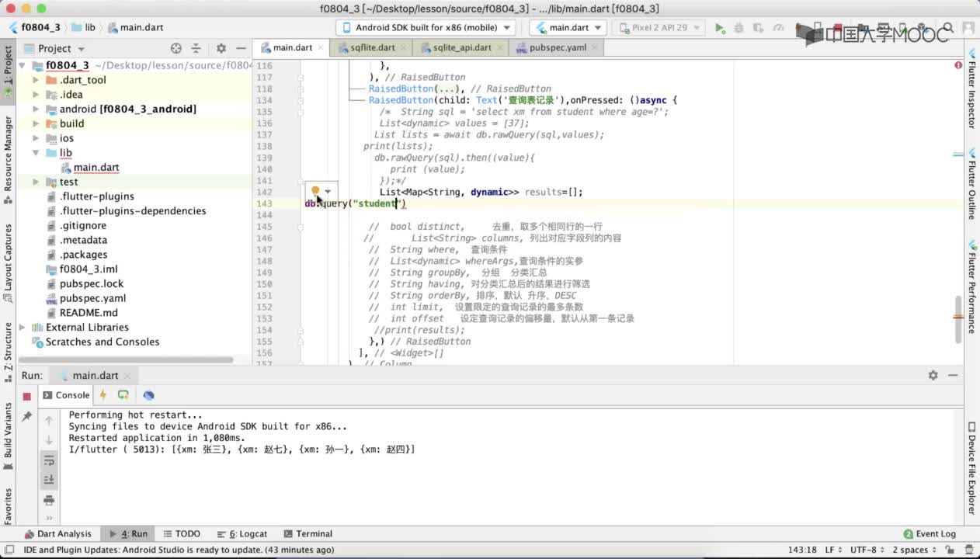Open the TODO tool tab
980x559 pixels.
pos(181,534)
